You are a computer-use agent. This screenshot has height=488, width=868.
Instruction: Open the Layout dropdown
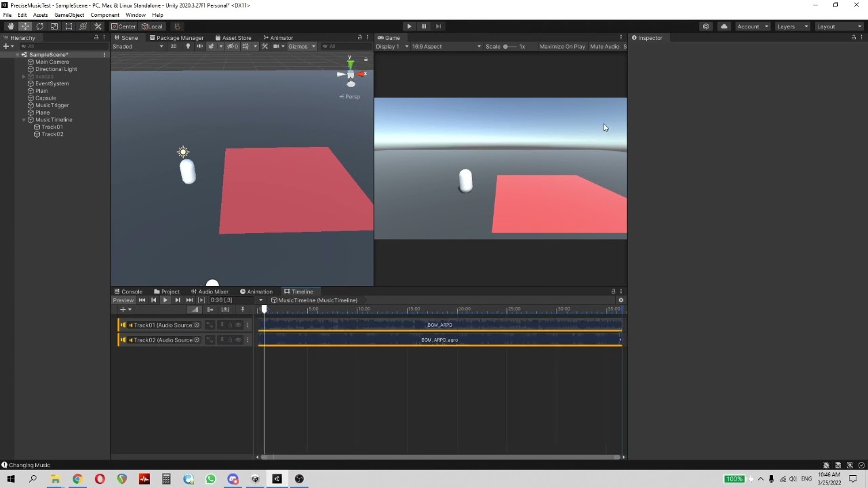point(839,26)
